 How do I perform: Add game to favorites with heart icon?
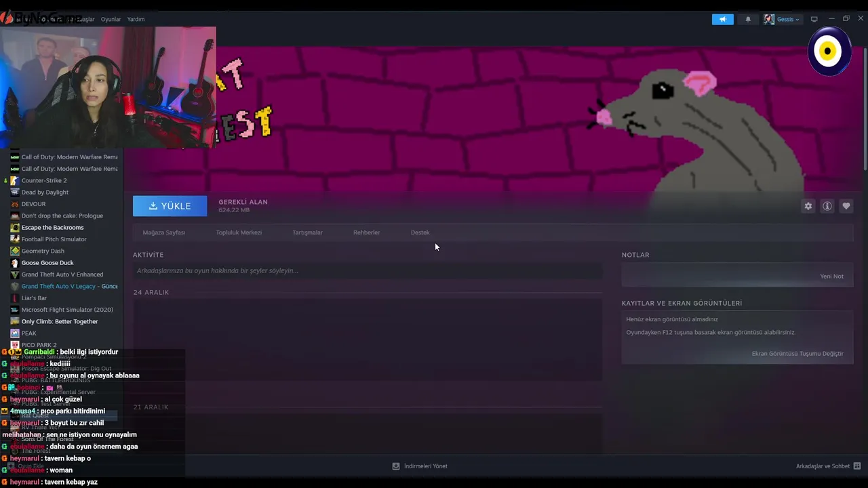coord(846,206)
